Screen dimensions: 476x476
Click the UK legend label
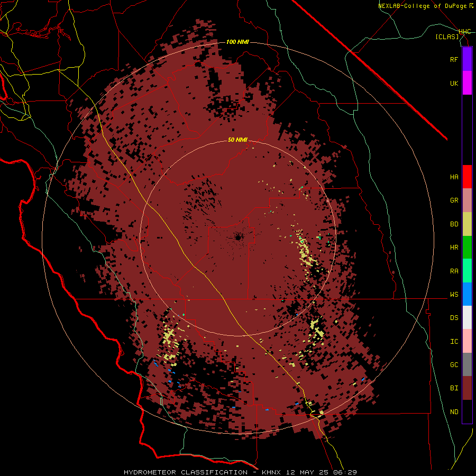coord(454,83)
